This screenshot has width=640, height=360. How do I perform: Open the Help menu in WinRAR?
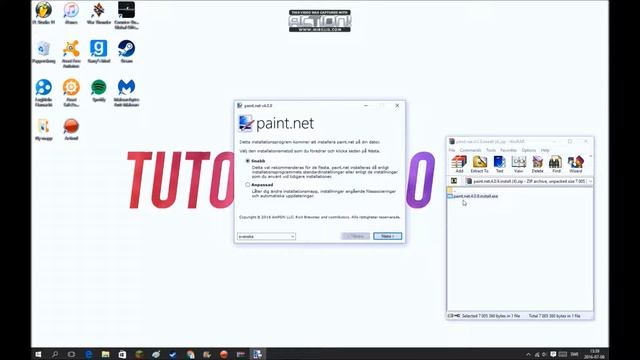coord(545,150)
